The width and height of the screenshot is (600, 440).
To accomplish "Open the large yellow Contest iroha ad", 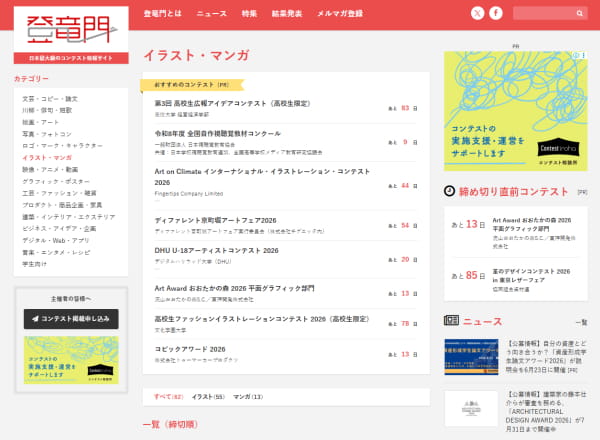I will tap(515, 111).
